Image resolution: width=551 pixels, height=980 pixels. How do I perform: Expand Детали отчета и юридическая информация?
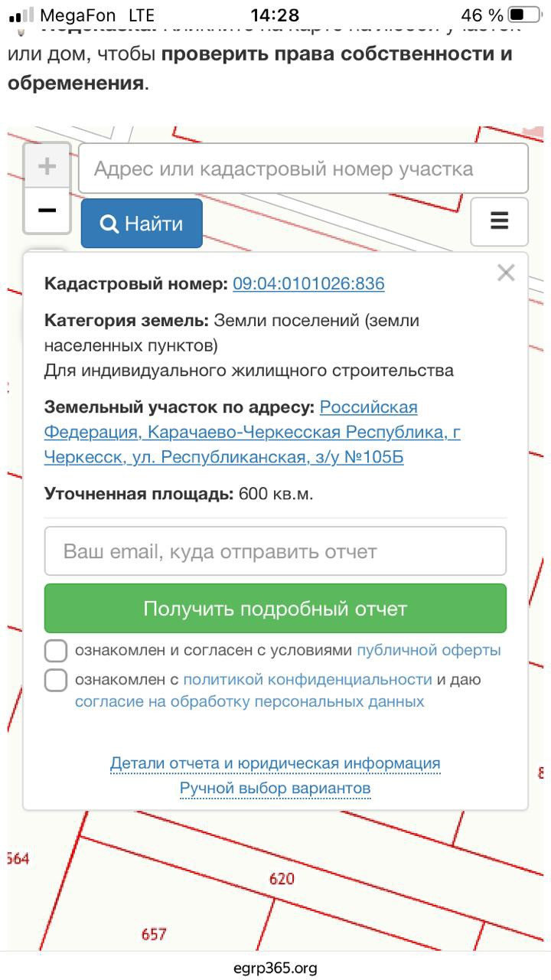275,763
